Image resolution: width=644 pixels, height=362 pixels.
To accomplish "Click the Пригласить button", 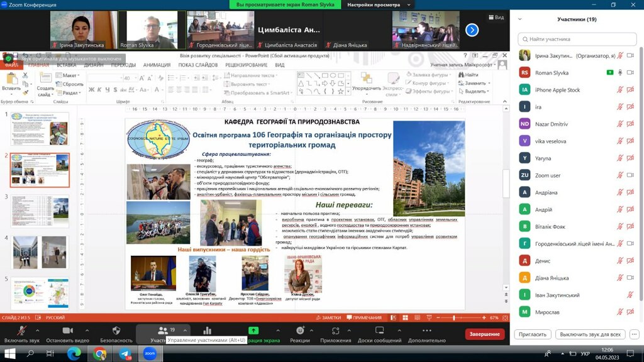I will (532, 334).
